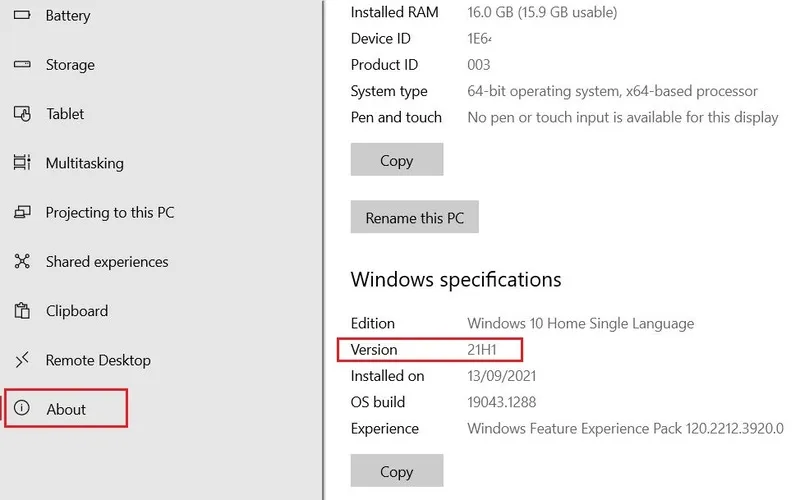Click the OS build label
Viewport: 800px width, 500px height.
378,402
